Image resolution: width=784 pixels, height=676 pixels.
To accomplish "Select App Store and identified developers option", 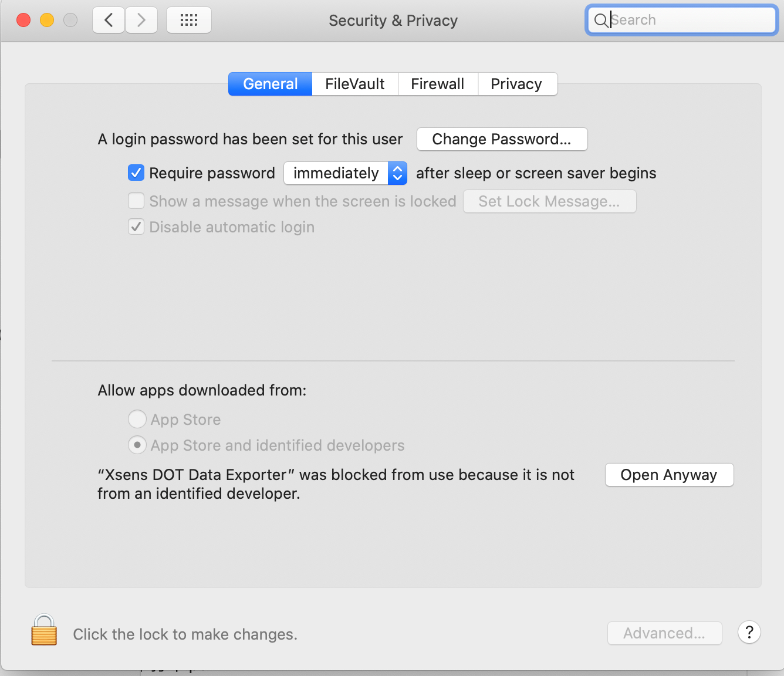I will (137, 445).
